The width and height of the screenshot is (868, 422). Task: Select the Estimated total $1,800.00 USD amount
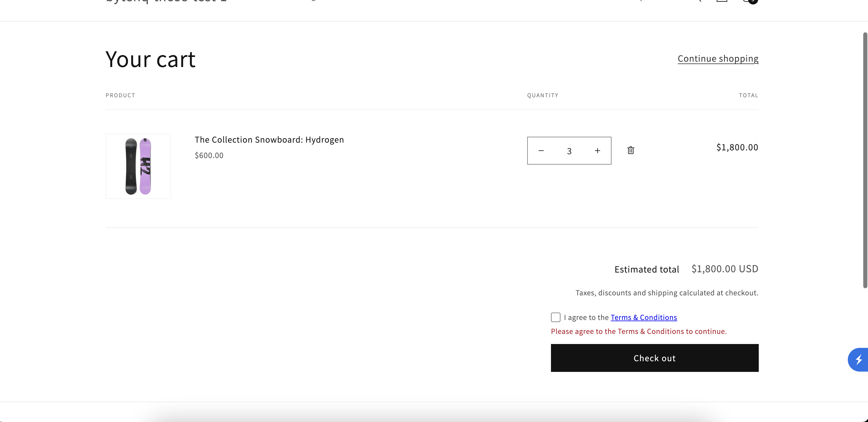click(x=725, y=269)
